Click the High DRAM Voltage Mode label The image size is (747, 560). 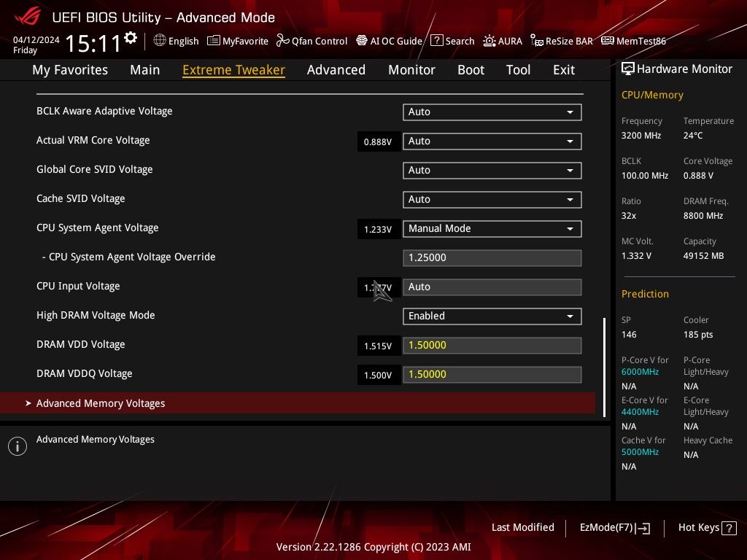(x=96, y=315)
